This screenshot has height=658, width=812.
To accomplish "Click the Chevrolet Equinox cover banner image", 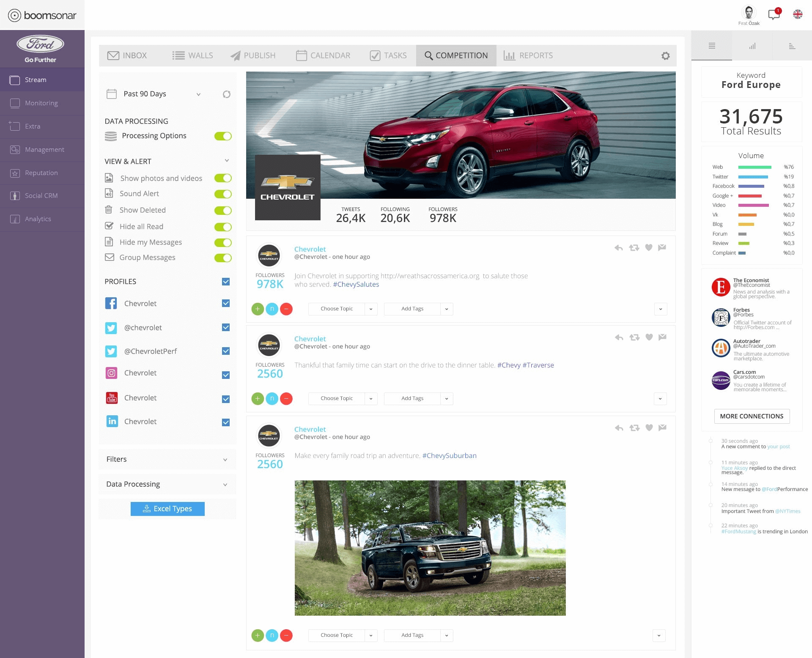I will click(461, 135).
